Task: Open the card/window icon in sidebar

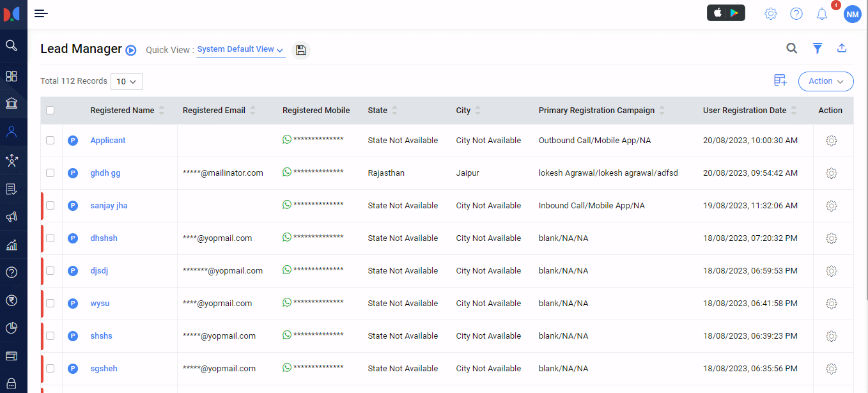Action: (x=12, y=356)
